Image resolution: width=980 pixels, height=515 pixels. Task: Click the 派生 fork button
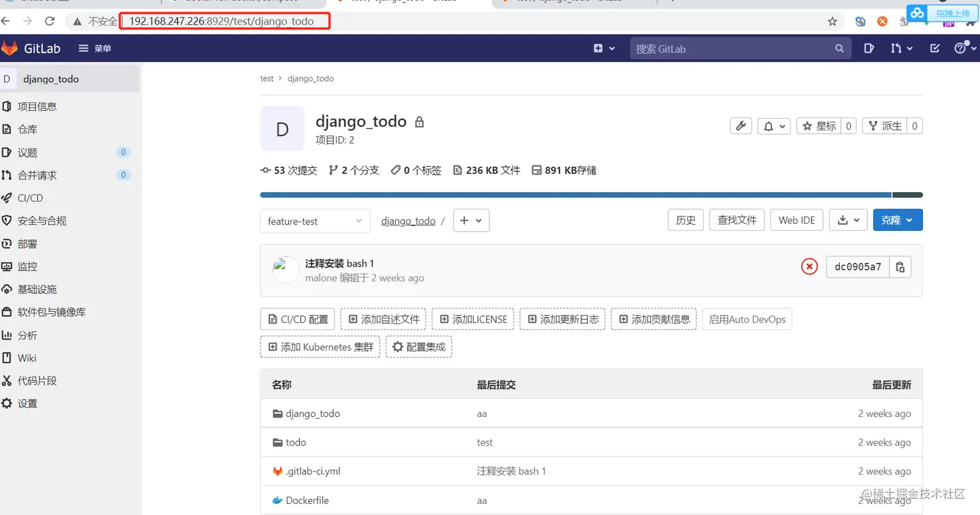point(885,126)
